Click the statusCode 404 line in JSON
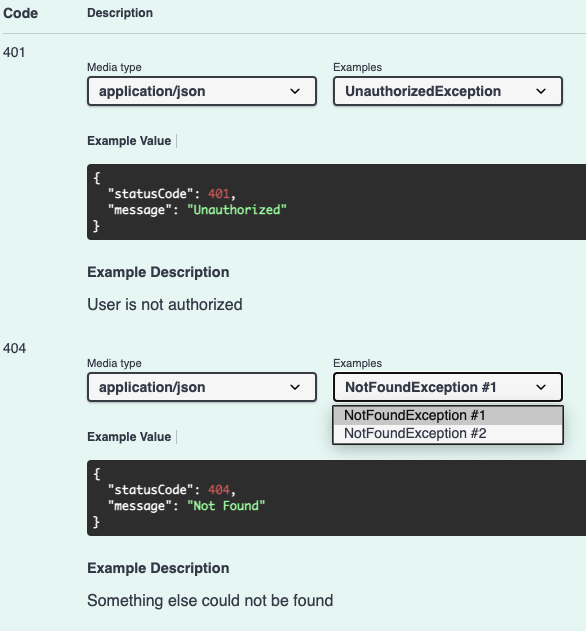Viewport: 586px width, 631px height. pyautogui.click(x=172, y=490)
